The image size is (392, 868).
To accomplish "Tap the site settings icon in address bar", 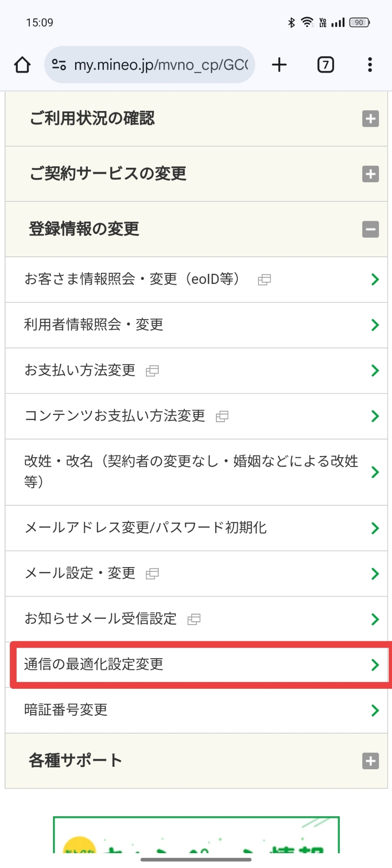I will click(59, 65).
